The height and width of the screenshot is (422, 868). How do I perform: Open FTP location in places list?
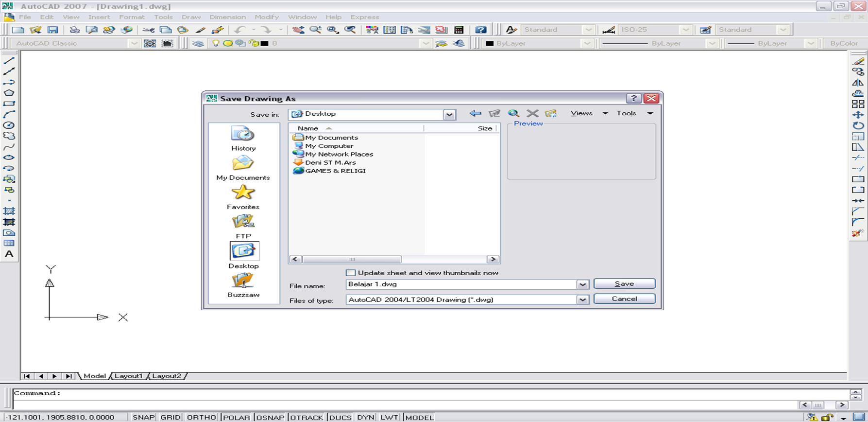tap(243, 227)
